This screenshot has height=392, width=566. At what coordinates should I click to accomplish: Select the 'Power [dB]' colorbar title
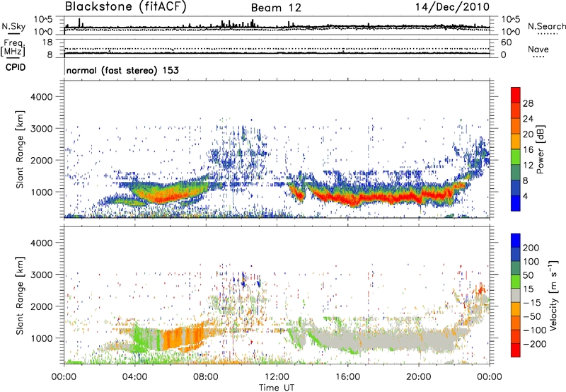pos(541,149)
